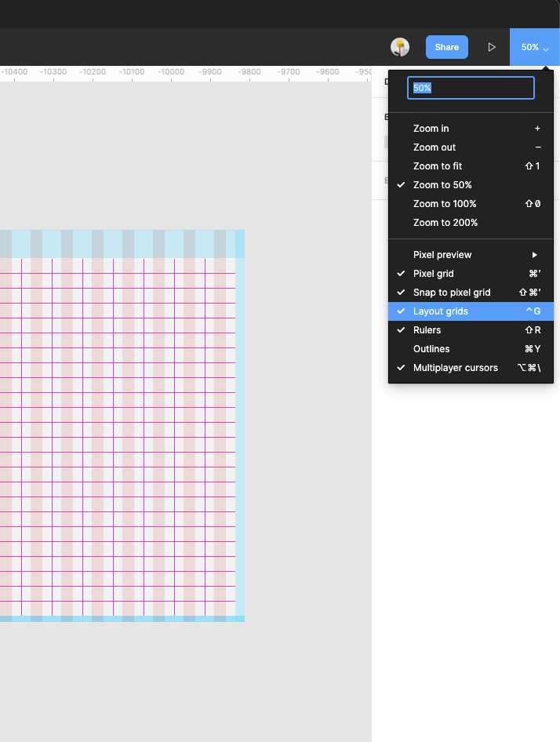Select Zoom in from menu
The width and height of the screenshot is (560, 742).
click(x=431, y=129)
